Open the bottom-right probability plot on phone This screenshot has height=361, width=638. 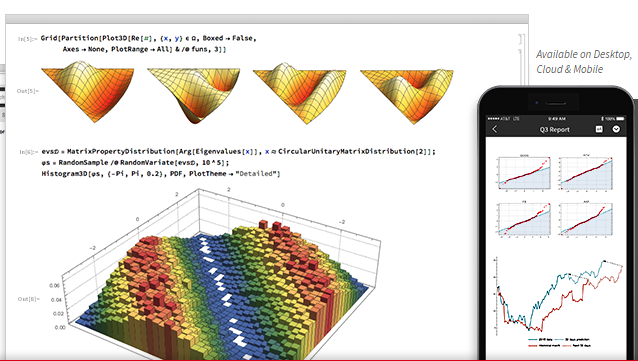[x=585, y=219]
